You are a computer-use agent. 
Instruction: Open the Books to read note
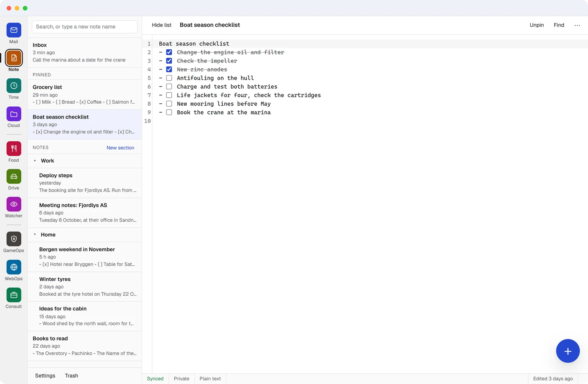pos(85,346)
